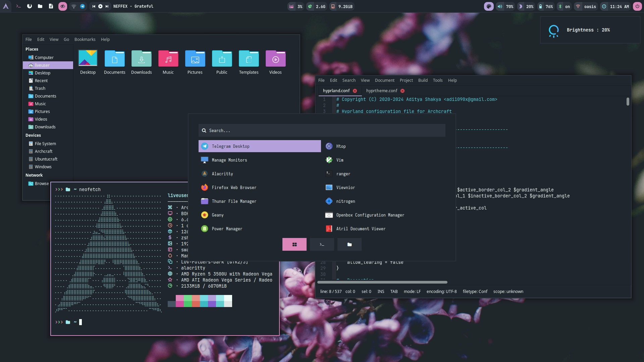Click the Search field in the app launcher
The height and width of the screenshot is (362, 644).
[x=322, y=130]
